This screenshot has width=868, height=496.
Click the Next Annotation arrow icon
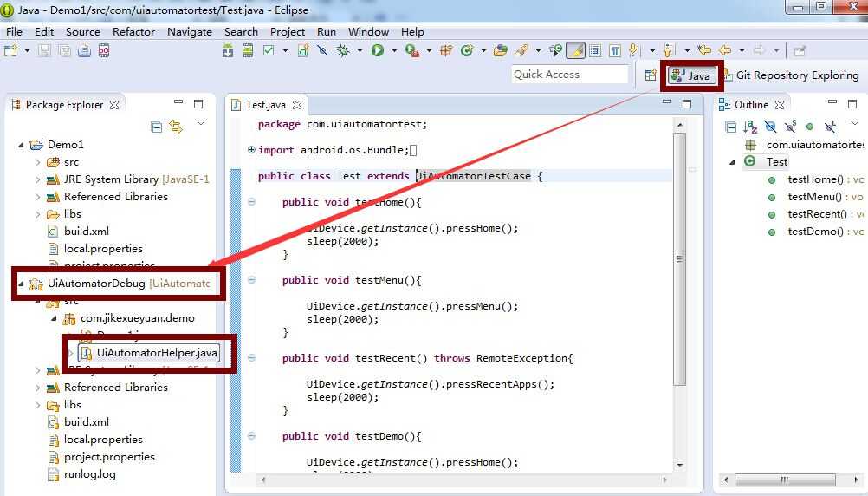pyautogui.click(x=634, y=51)
